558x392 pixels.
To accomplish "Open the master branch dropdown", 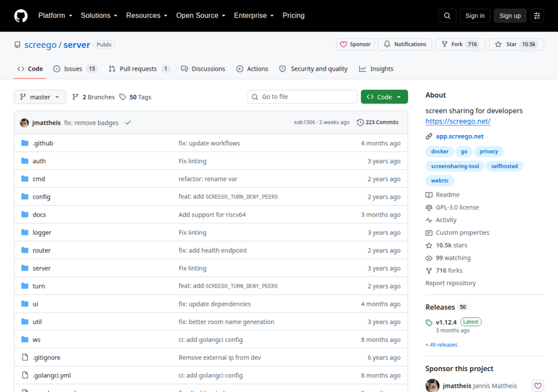I will (x=40, y=97).
